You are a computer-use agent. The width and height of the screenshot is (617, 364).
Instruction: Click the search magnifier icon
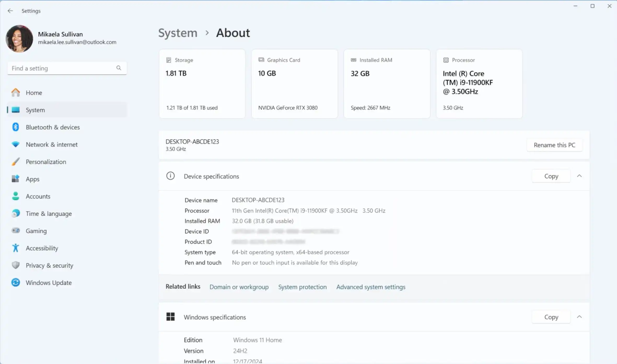click(119, 68)
